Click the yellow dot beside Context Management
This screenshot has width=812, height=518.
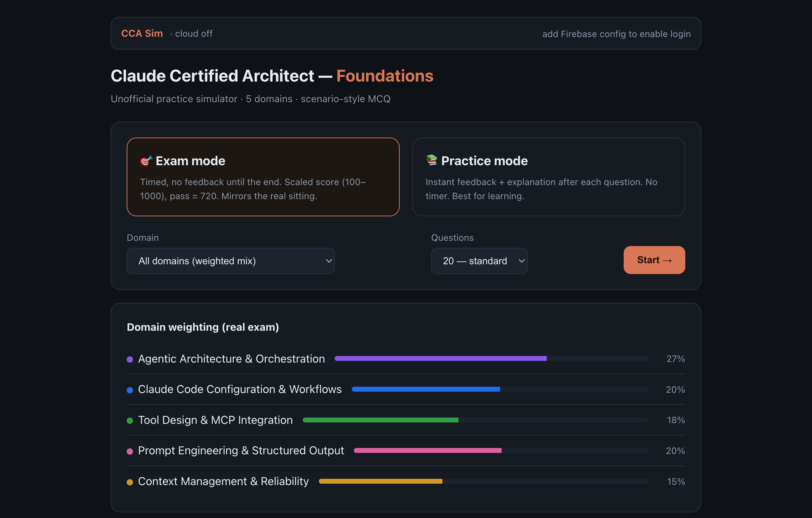tap(130, 482)
